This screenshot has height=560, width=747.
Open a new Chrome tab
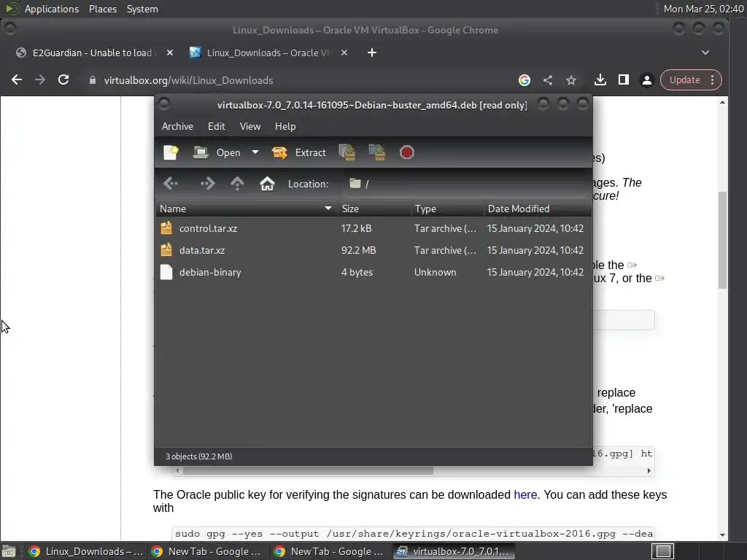click(372, 52)
